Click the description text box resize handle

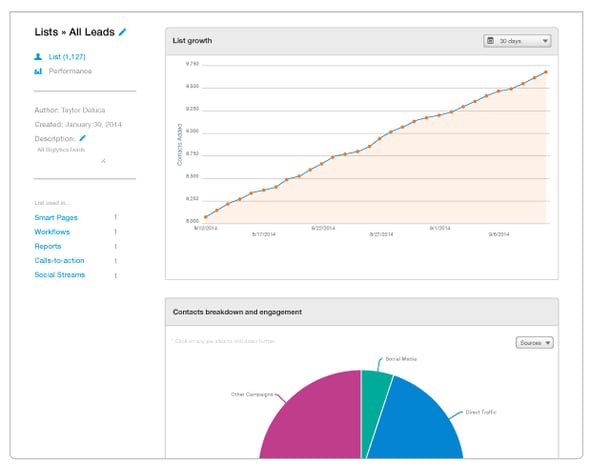[103, 161]
